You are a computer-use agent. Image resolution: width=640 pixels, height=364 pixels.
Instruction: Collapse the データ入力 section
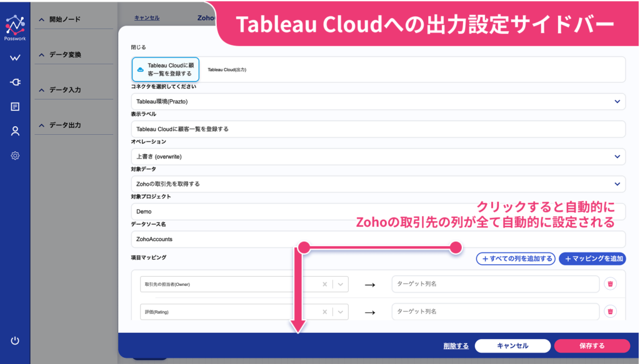coord(42,90)
